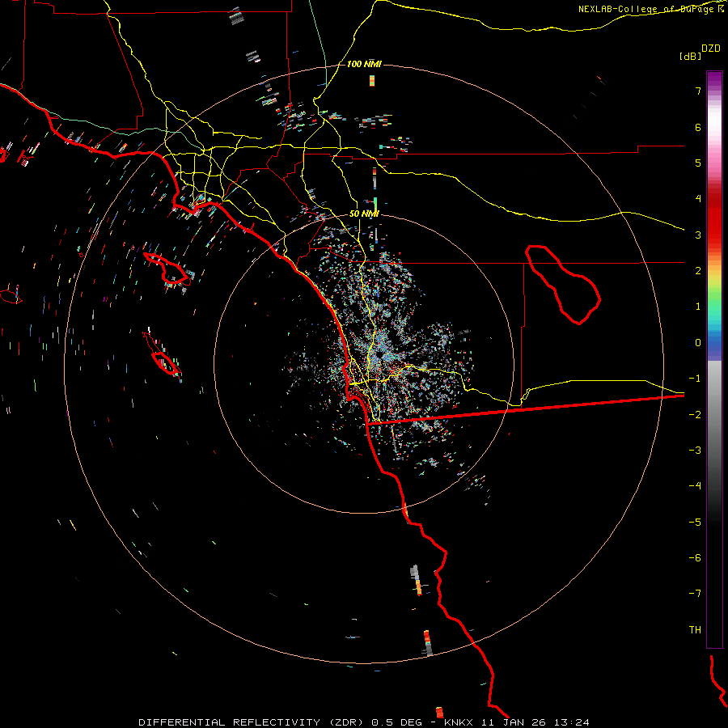Click the -4 value on color scale
728x728 pixels.
[x=695, y=485]
